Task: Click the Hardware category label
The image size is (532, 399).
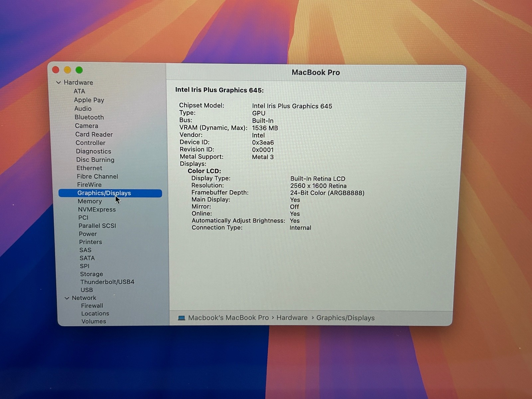Action: point(78,82)
